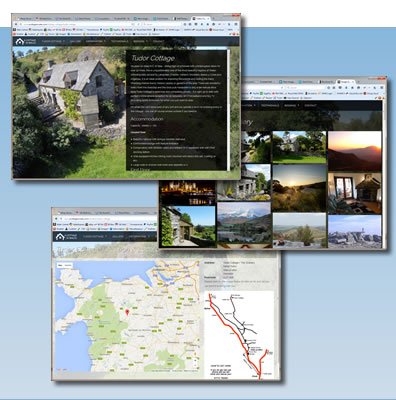396x400 pixels.
Task: Expand the Information dropdown in the Tudor Cottage window
Action: 95,42
